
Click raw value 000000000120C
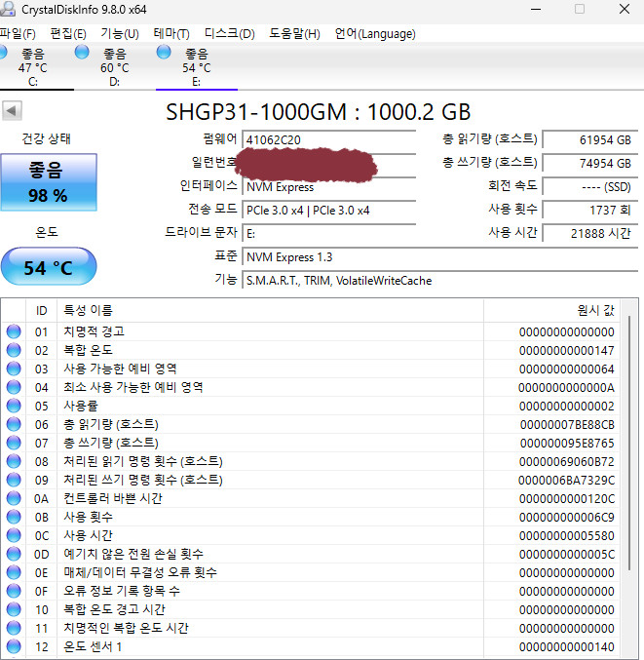coord(567,498)
